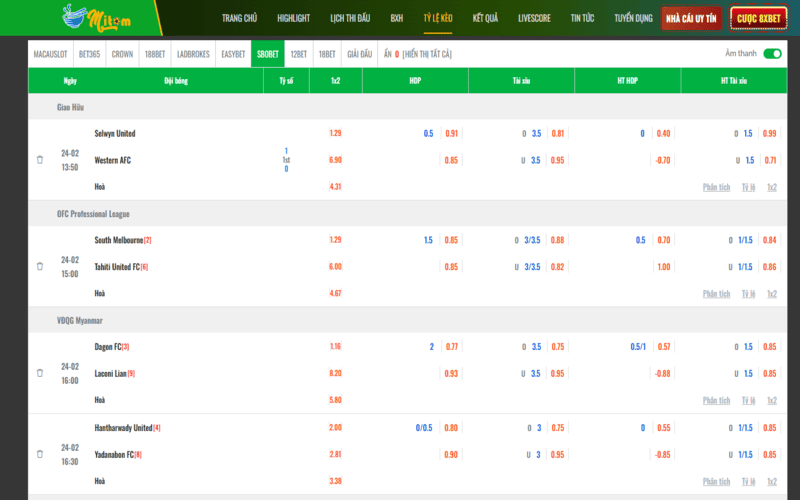This screenshot has width=800, height=500.
Task: Select the Giải đấu tab
Action: pyautogui.click(x=358, y=54)
